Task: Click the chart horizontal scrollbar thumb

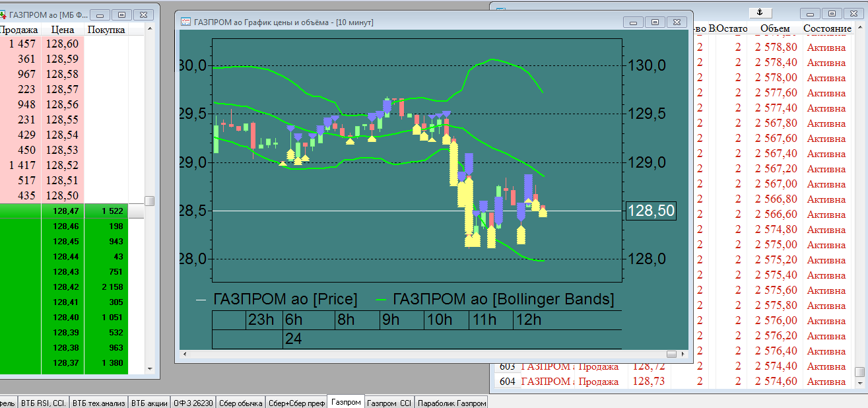Action: tap(672, 355)
